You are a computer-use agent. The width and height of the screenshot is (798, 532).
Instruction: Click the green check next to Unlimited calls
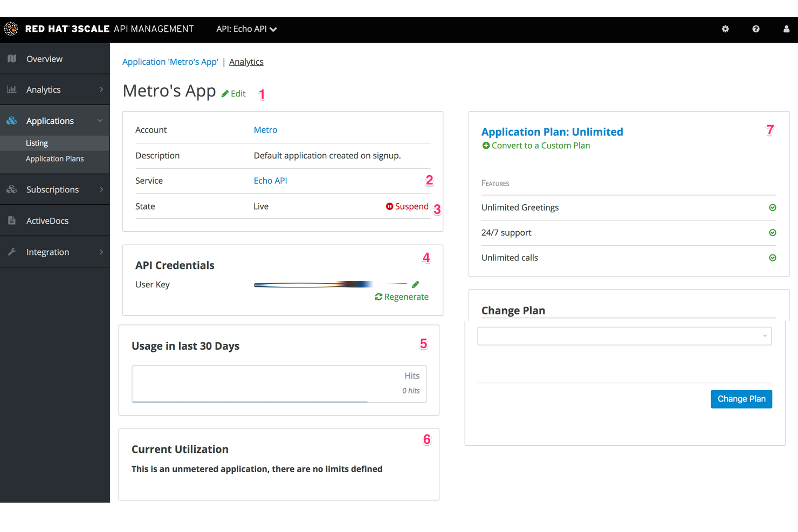pyautogui.click(x=773, y=258)
